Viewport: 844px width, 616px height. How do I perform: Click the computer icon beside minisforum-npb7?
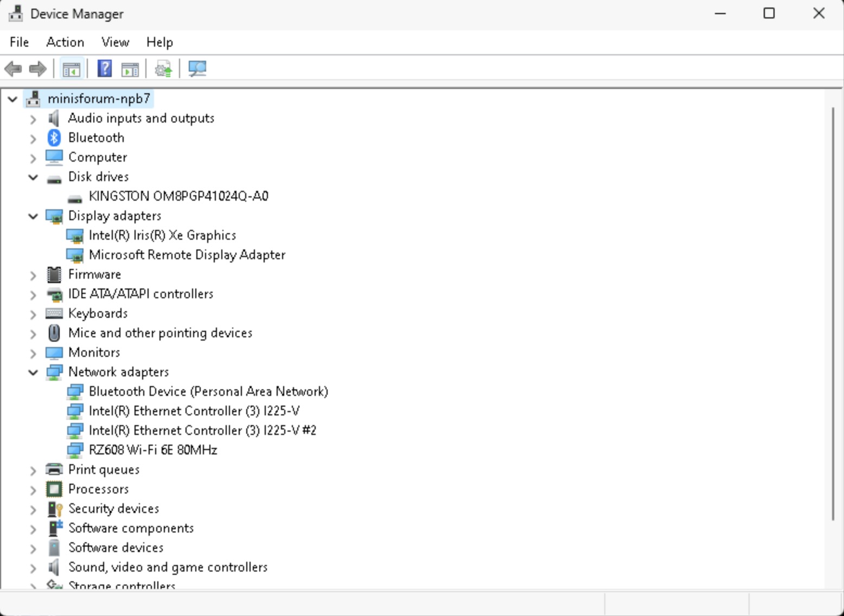pos(34,99)
